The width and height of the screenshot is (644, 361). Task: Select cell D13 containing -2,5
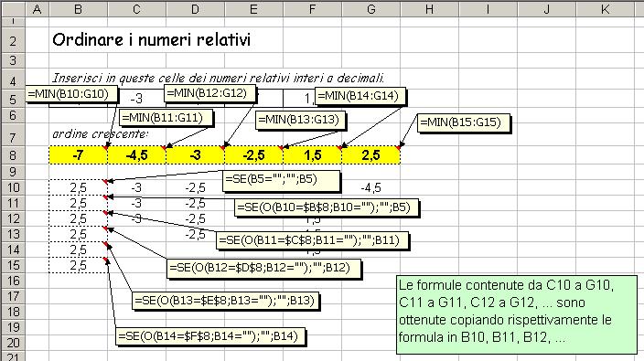(195, 235)
